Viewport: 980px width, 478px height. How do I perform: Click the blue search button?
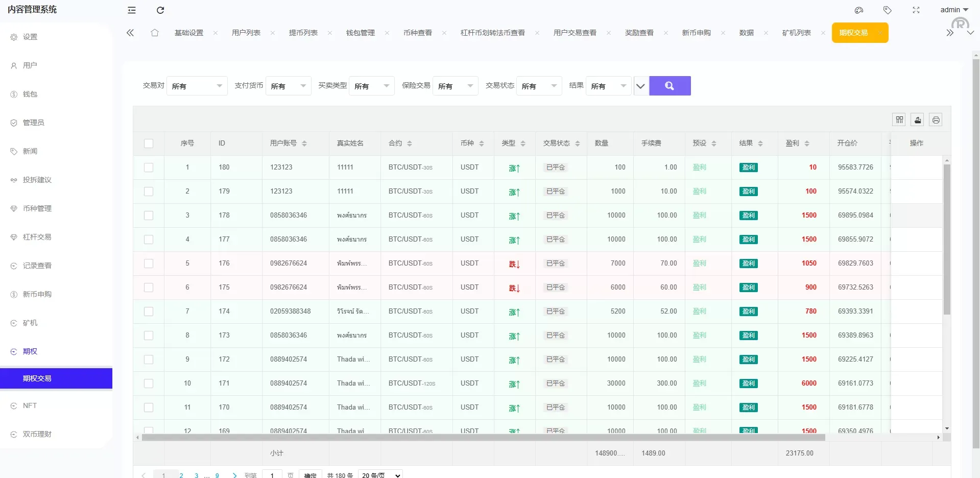click(x=670, y=86)
